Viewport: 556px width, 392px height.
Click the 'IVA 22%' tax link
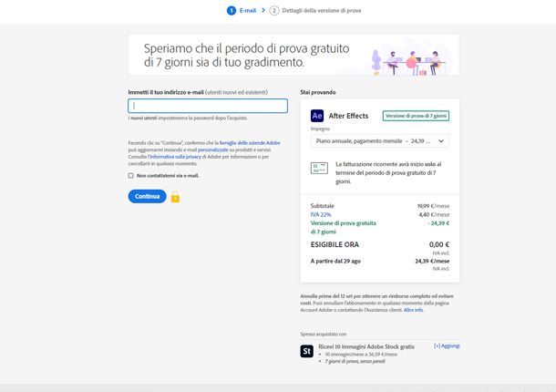tap(321, 214)
